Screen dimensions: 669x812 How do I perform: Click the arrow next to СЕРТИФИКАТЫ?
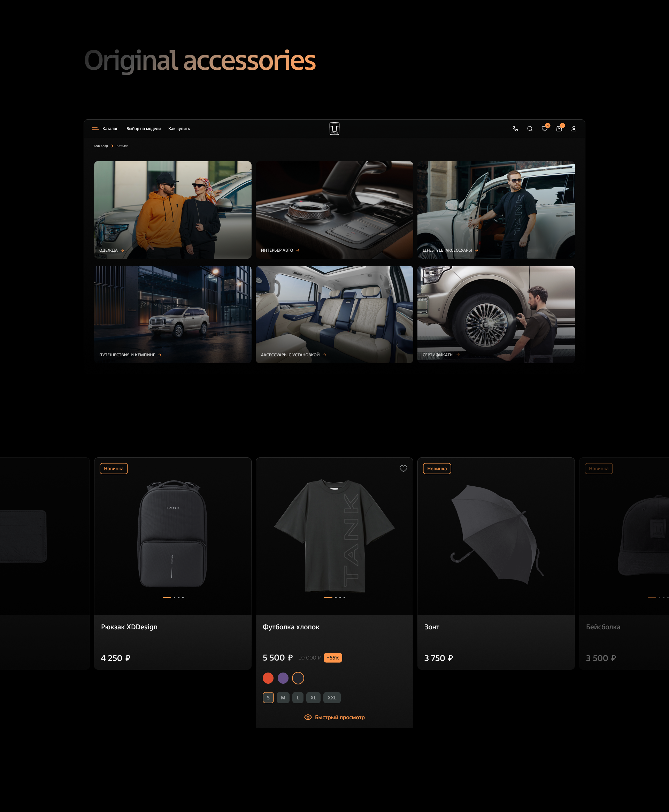coord(458,355)
